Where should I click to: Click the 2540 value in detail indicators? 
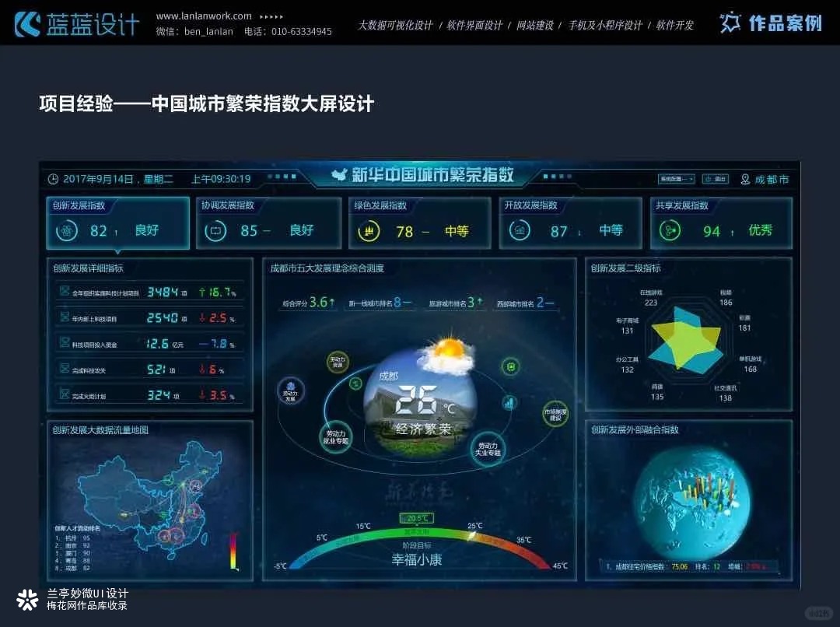pos(163,318)
